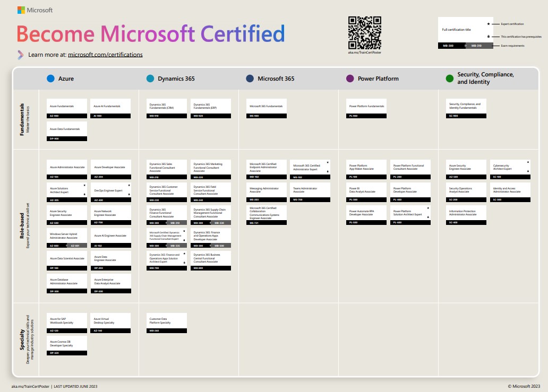
Task: Click aka.ms/TrainCertPoster in the footer
Action: point(30,386)
